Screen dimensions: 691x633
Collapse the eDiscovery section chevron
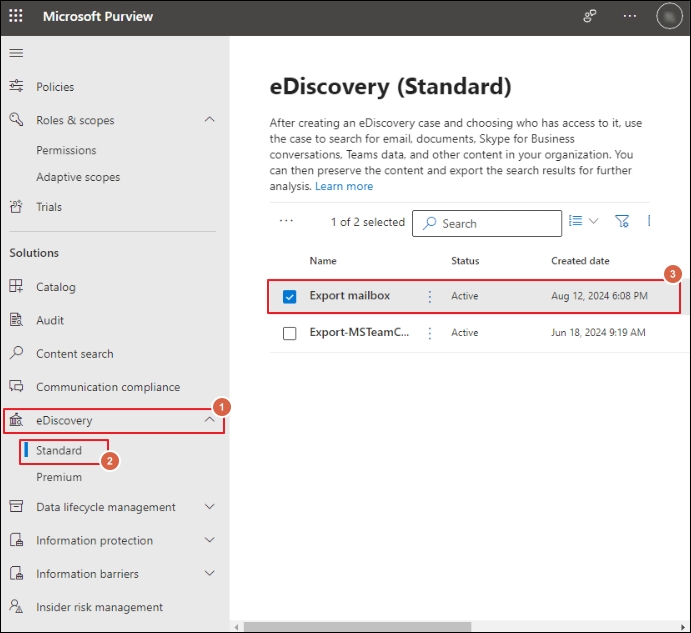pyautogui.click(x=210, y=420)
